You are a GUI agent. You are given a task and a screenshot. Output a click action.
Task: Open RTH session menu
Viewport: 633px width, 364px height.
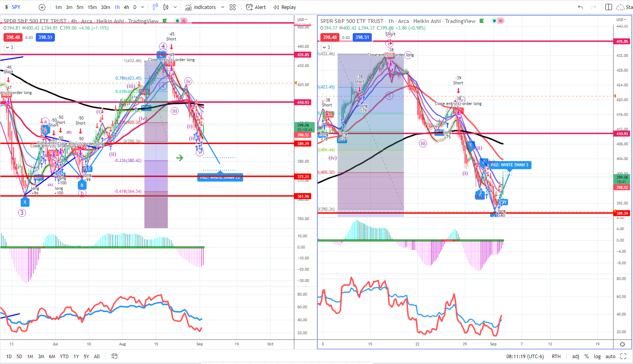pos(556,356)
